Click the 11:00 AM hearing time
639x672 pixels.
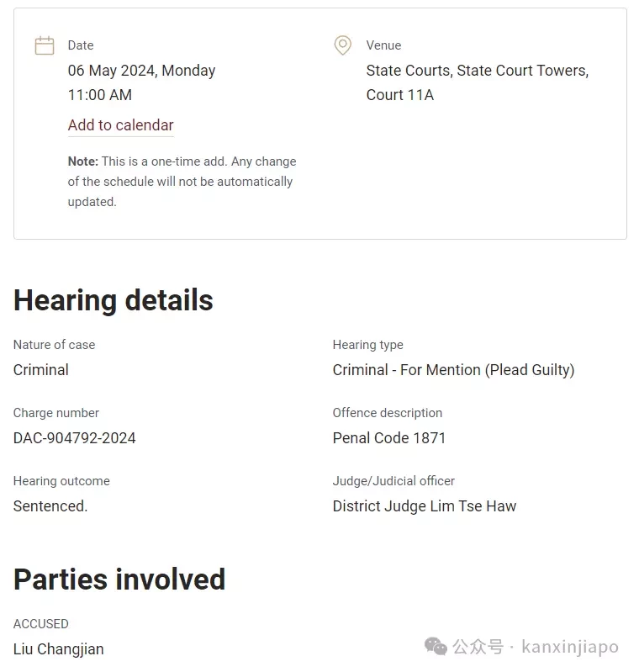(100, 95)
